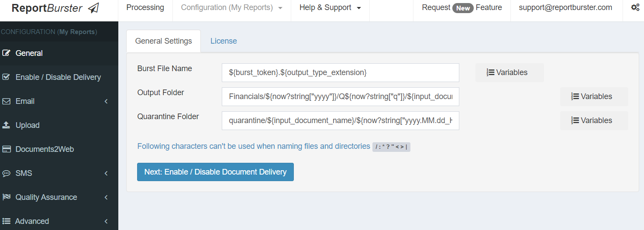Click the Output Folder label
This screenshot has height=230, width=644.
click(x=161, y=93)
